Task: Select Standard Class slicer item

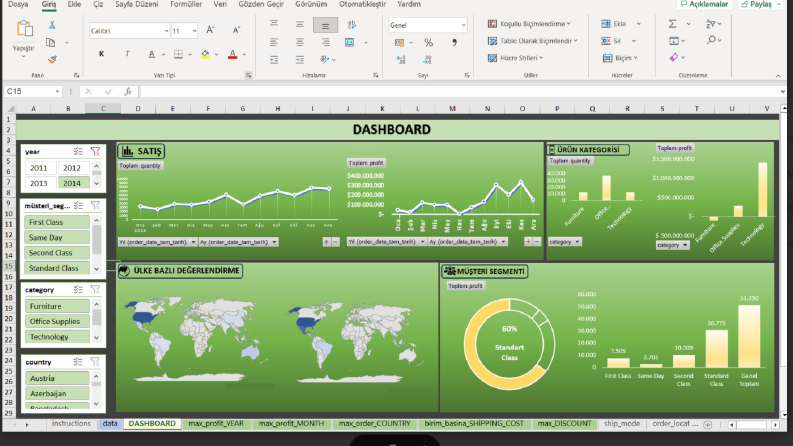Action: (x=57, y=268)
